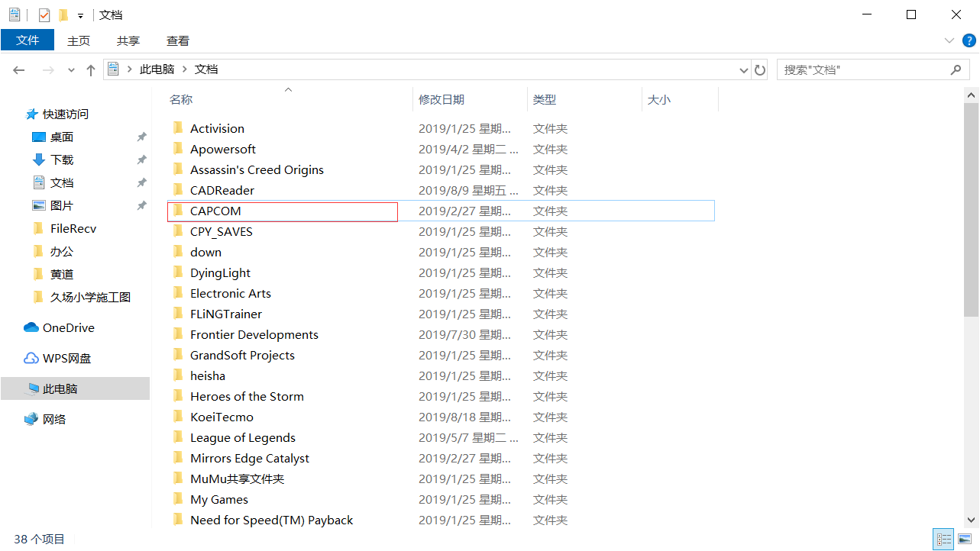Click the properties checkmark icon in title bar
This screenshot has width=980, height=551.
(44, 14)
